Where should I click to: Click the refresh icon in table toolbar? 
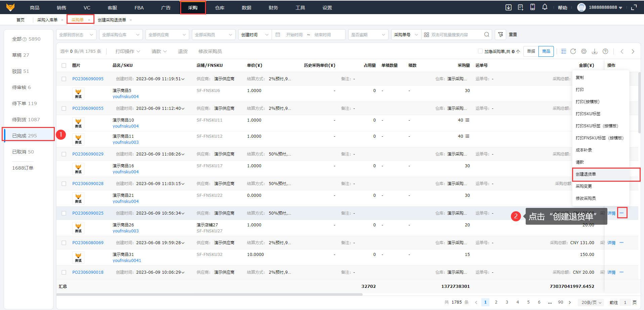point(573,51)
